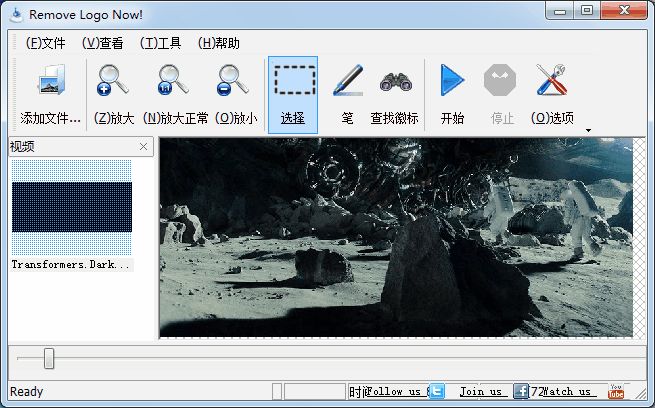Select the 笔 marker pen tool

pos(347,95)
